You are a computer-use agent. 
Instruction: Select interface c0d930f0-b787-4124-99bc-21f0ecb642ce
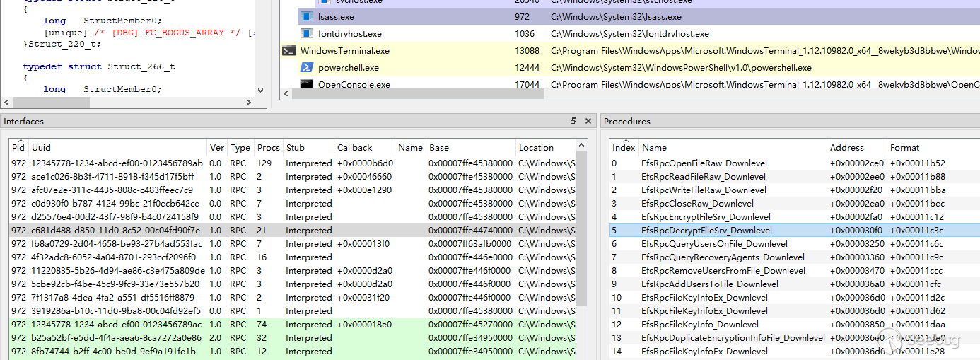(115, 203)
